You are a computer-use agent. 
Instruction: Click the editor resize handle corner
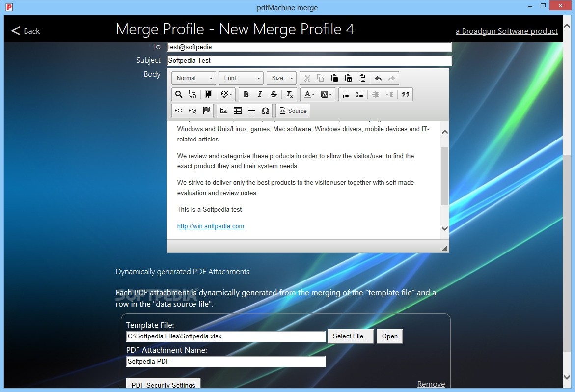[444, 248]
